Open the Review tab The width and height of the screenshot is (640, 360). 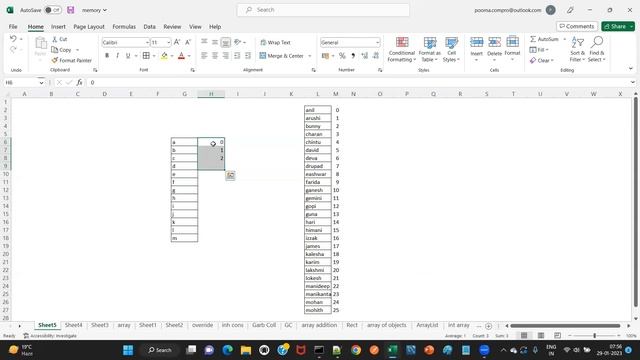pyautogui.click(x=172, y=27)
